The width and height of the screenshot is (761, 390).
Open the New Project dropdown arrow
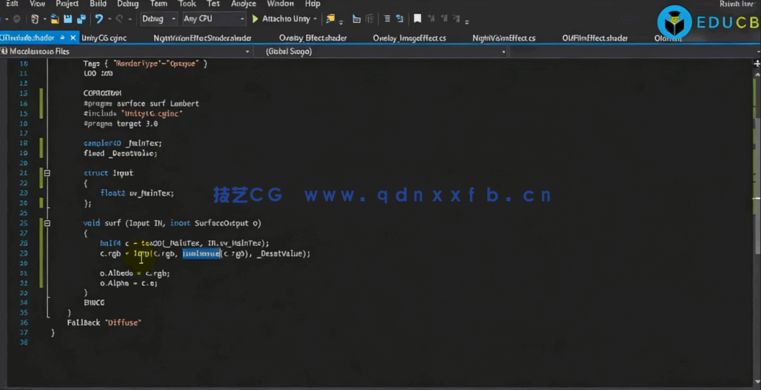(x=44, y=19)
